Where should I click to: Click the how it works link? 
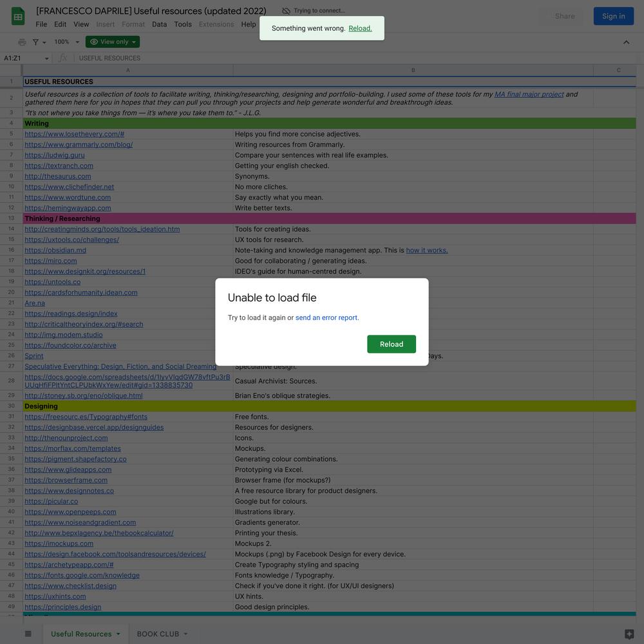(x=427, y=250)
